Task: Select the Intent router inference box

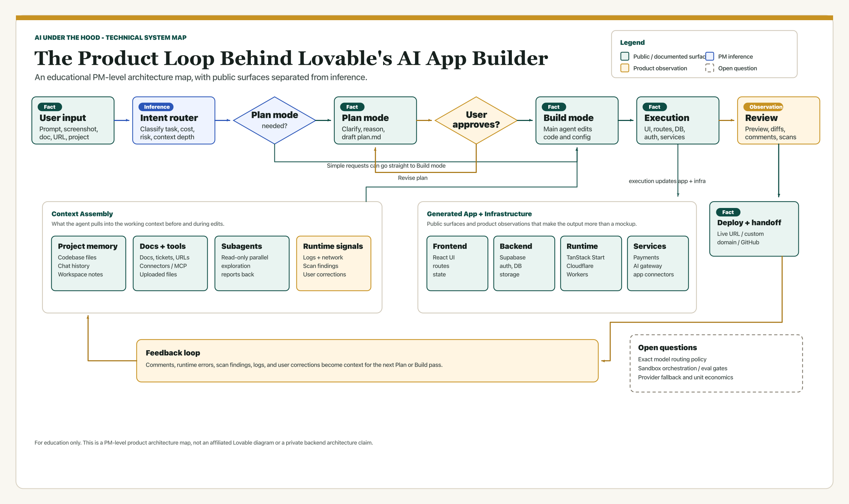Action: [x=174, y=120]
